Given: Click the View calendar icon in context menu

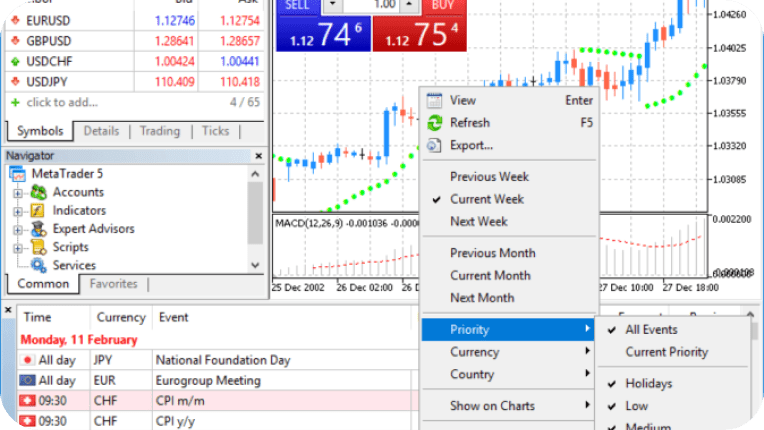Looking at the screenshot, I should (x=434, y=100).
